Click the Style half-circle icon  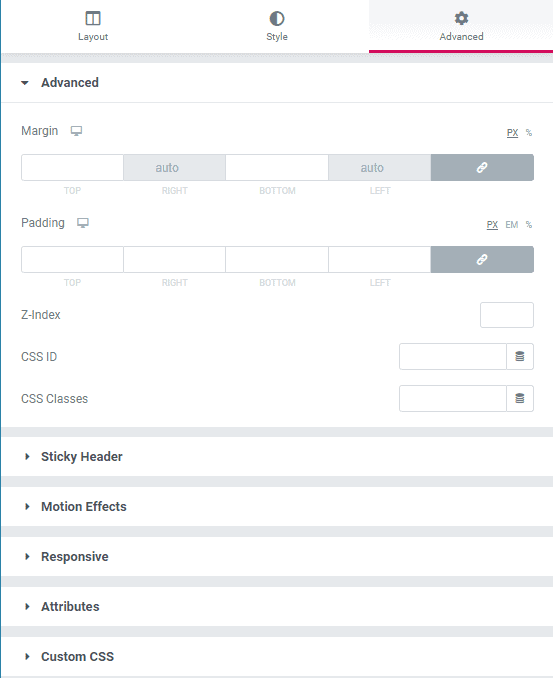tap(277, 19)
